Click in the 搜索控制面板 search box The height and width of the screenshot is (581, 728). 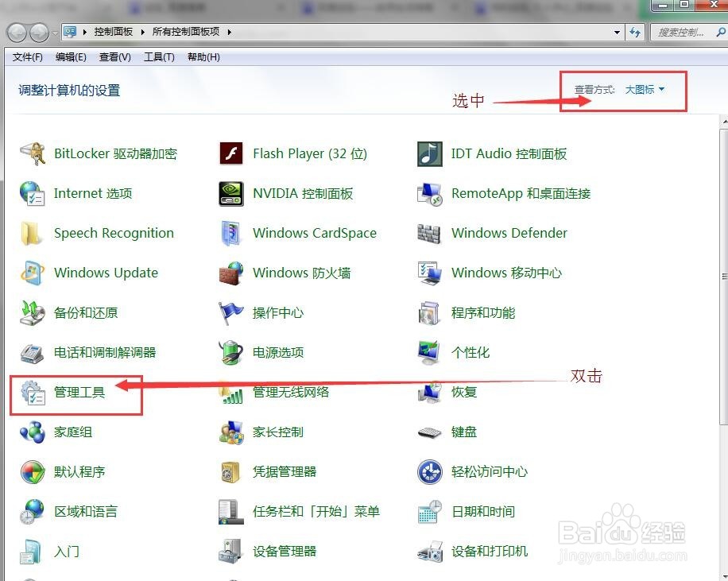pyautogui.click(x=683, y=32)
